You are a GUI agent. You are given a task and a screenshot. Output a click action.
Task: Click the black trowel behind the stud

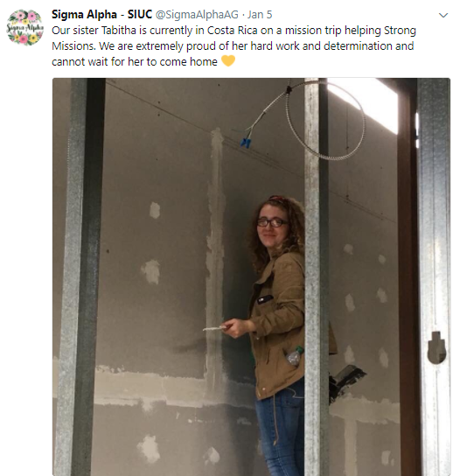346,382
